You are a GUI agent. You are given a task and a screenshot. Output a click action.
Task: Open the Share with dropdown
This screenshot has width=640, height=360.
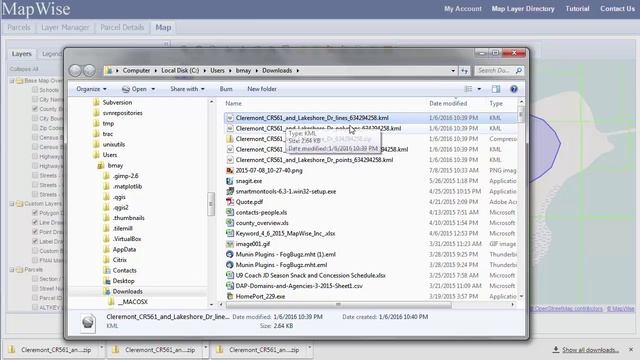187,89
